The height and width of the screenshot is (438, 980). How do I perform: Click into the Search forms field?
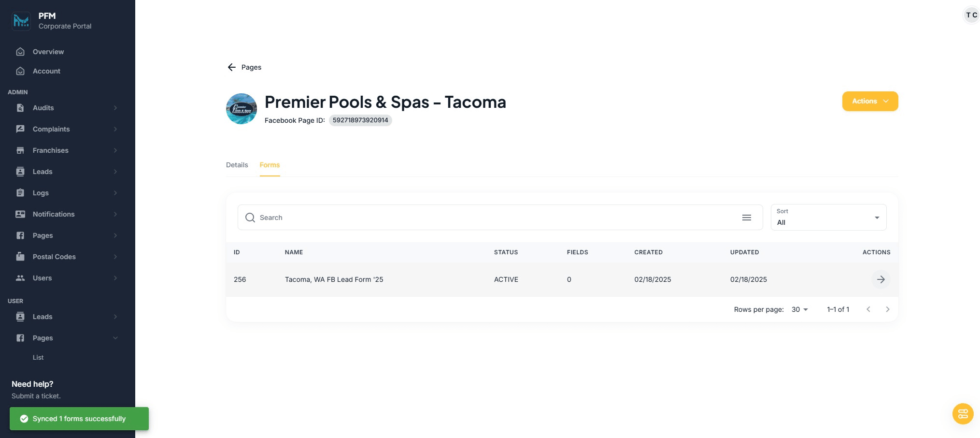[493, 218]
